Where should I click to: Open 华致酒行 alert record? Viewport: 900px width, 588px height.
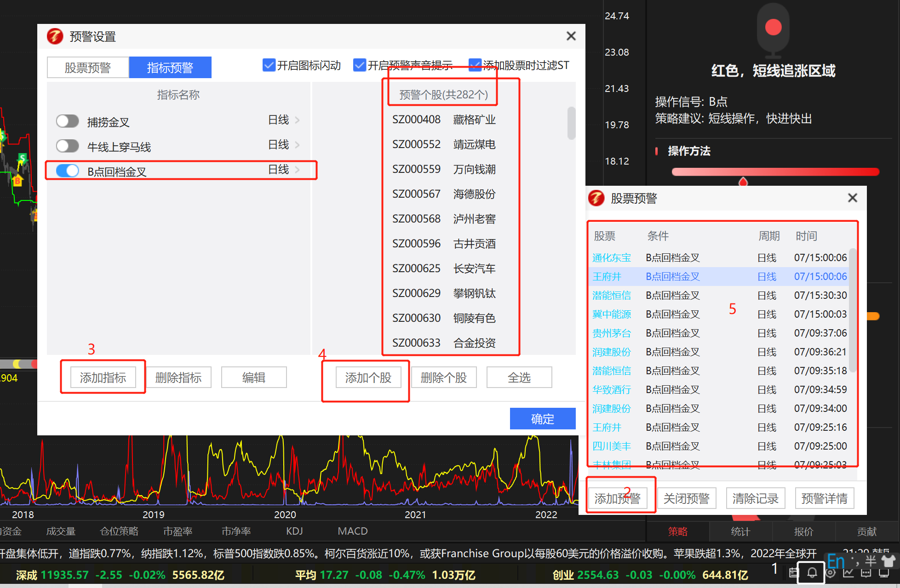tap(720, 389)
